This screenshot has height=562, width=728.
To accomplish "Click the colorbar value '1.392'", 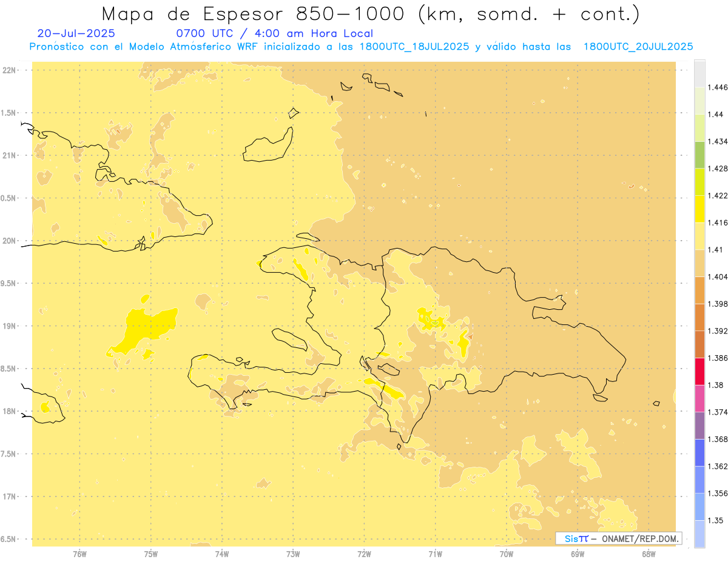I will click(x=718, y=331).
